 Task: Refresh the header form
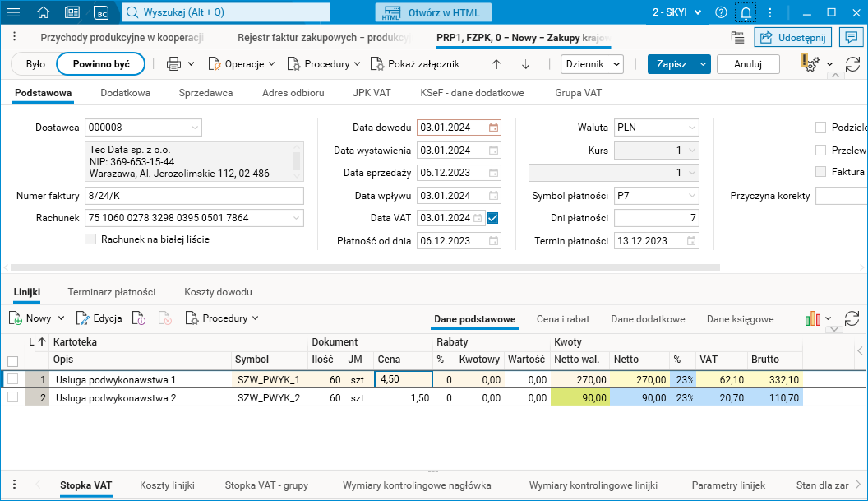853,63
